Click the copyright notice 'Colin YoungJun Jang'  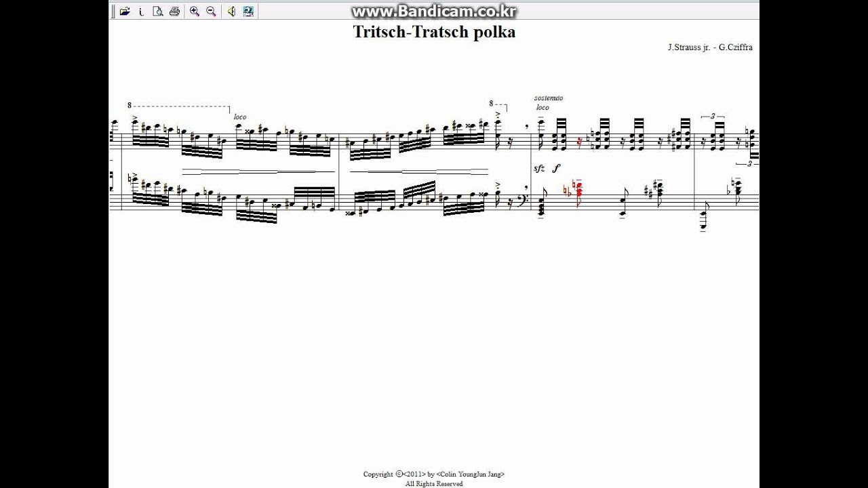[x=470, y=474]
